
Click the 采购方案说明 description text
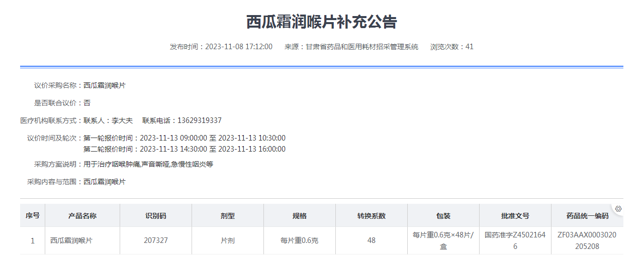[x=148, y=164]
